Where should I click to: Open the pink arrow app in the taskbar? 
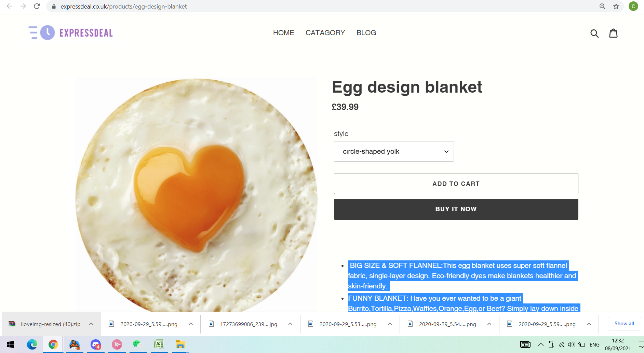pyautogui.click(x=117, y=344)
